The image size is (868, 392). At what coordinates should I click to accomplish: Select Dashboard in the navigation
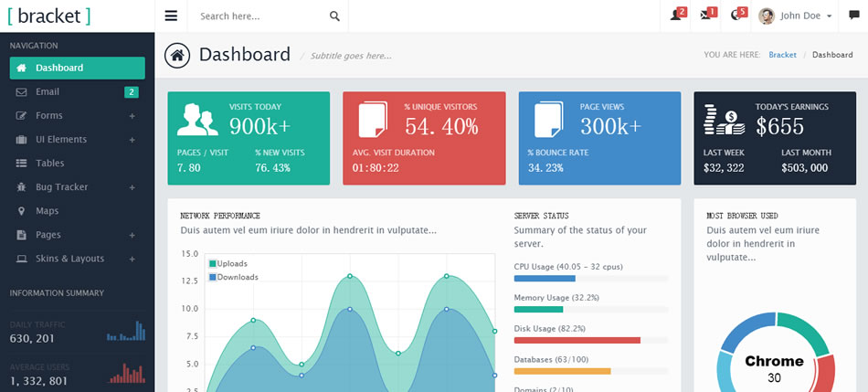tap(78, 69)
